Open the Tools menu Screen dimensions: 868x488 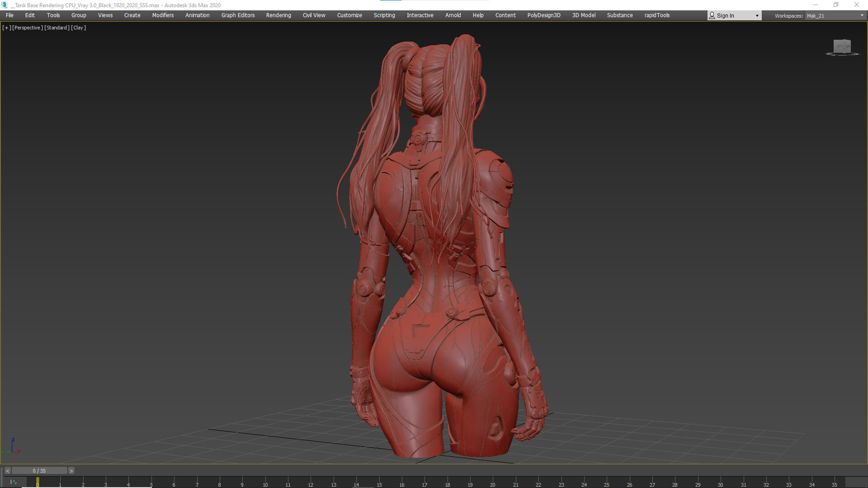tap(53, 15)
